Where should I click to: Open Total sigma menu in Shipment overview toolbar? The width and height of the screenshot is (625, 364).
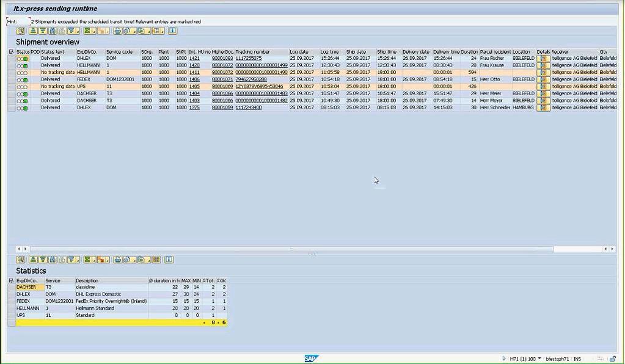[89, 31]
